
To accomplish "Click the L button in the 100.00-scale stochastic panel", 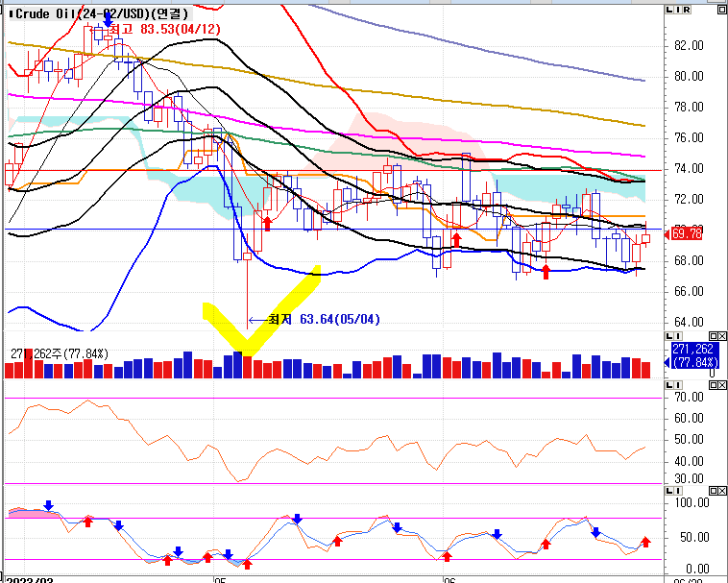I will (669, 491).
